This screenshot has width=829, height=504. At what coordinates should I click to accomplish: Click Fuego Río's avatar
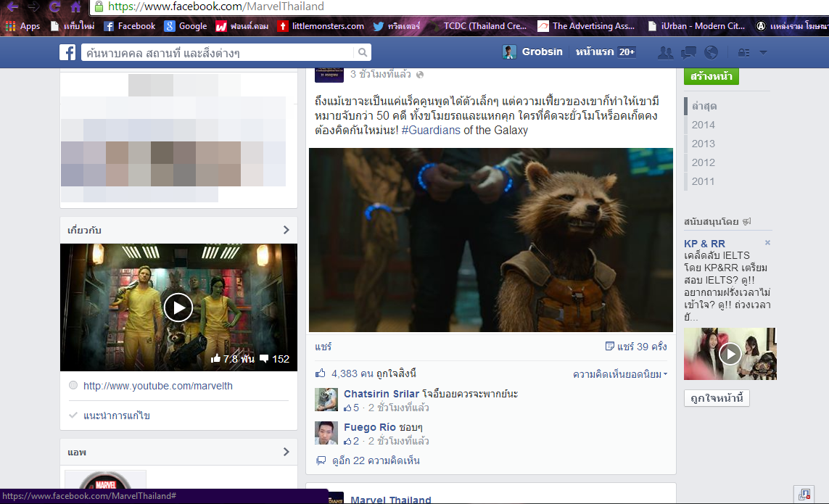(326, 433)
